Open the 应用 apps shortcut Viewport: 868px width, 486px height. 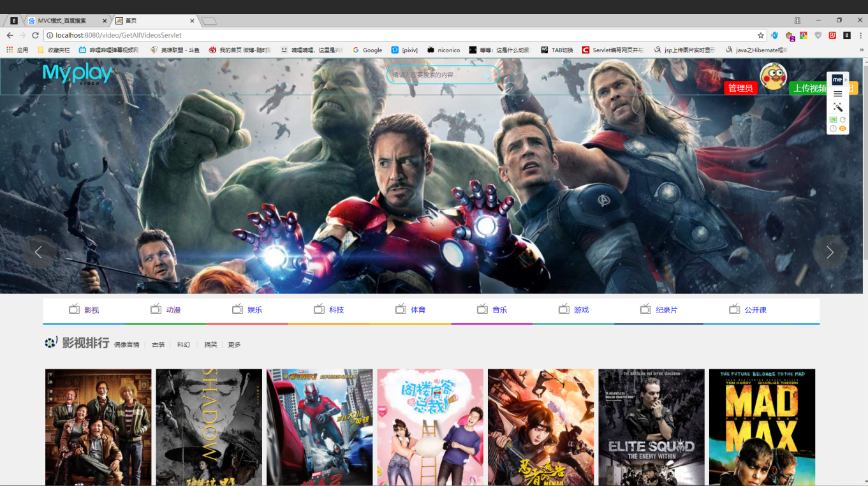coord(17,50)
